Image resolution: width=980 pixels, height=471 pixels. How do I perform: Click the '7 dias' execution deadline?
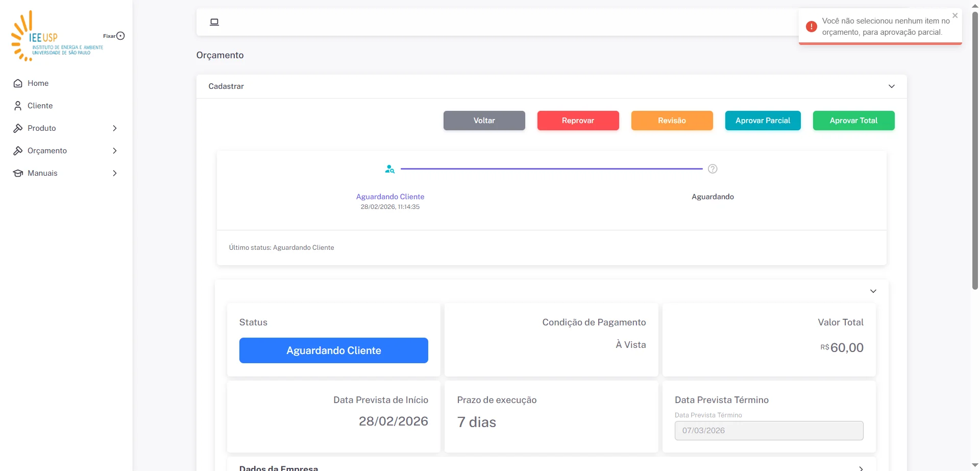477,422
